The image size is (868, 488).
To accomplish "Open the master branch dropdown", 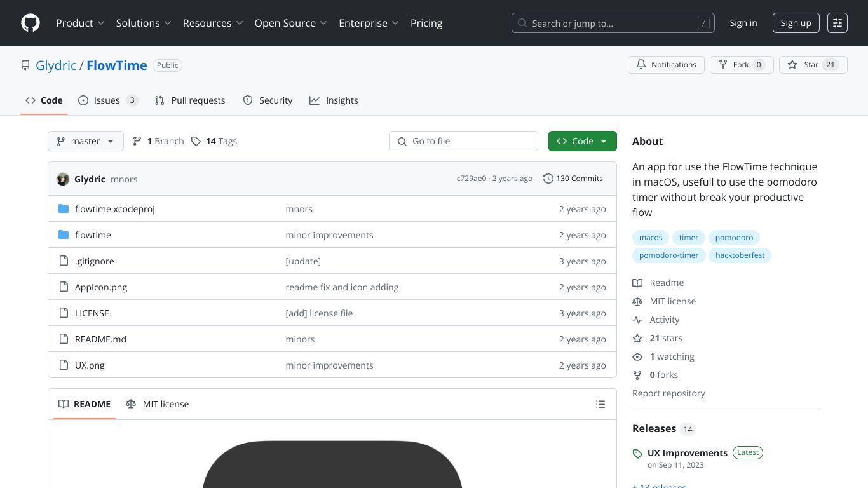I will (86, 141).
